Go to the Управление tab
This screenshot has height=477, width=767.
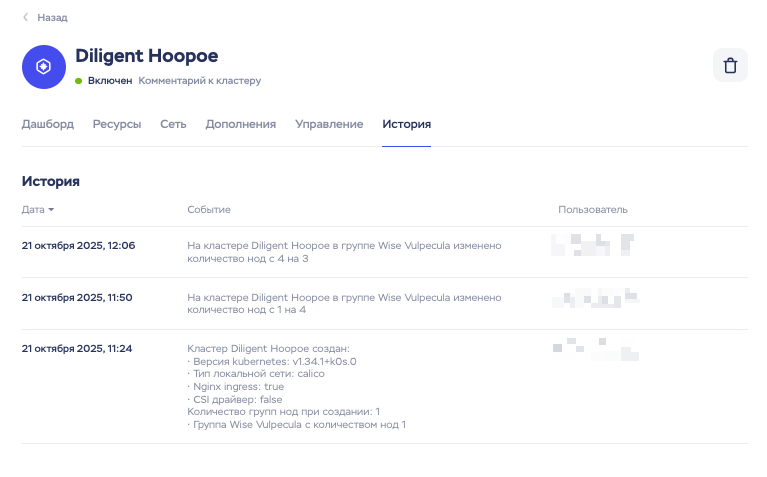point(328,124)
